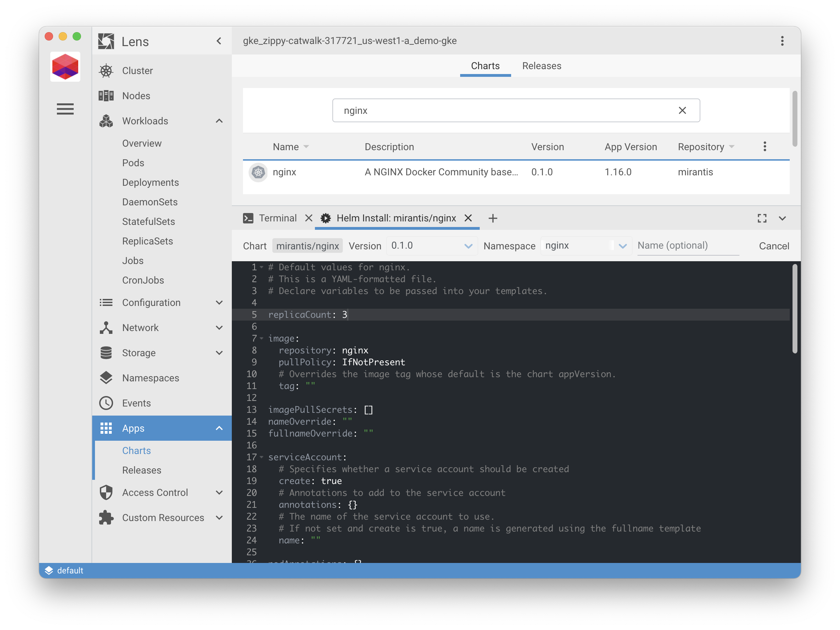Fold the image YAML section at line 7
This screenshot has width=840, height=630.
click(x=261, y=338)
